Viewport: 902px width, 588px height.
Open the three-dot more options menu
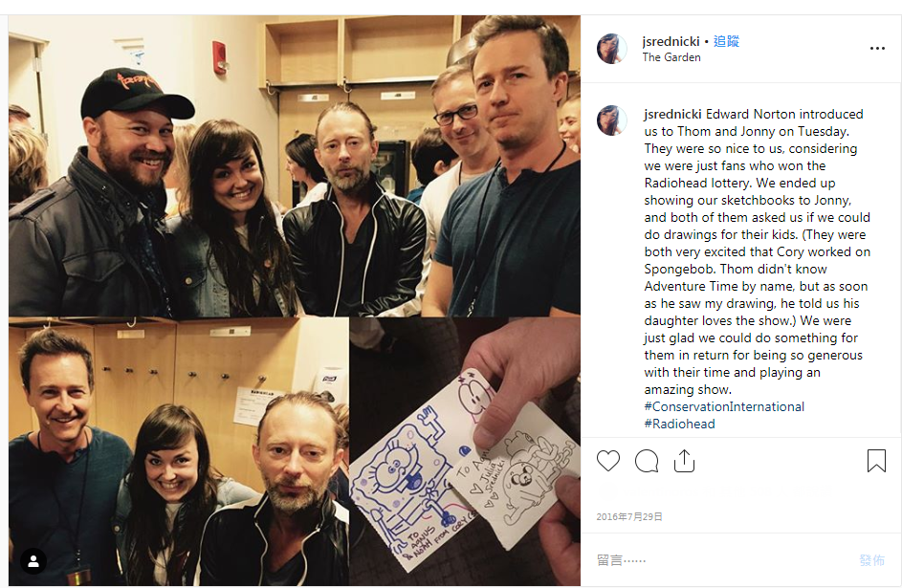[x=877, y=48]
